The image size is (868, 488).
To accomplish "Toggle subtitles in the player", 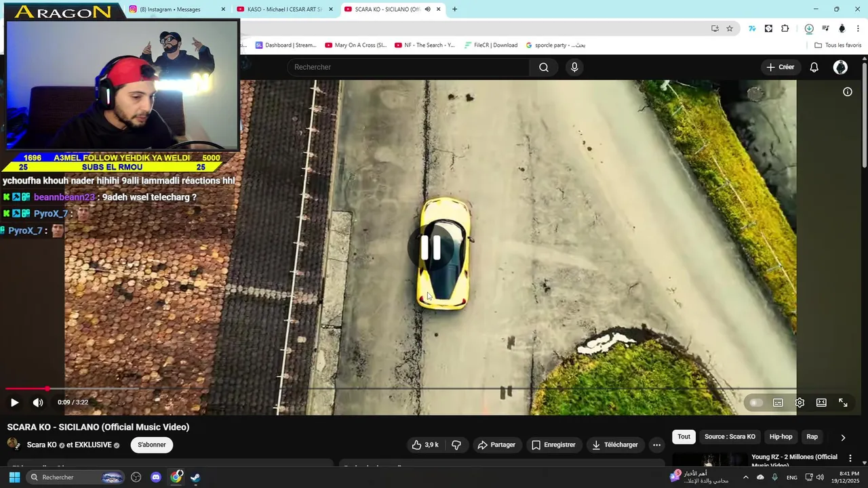I will 778,403.
